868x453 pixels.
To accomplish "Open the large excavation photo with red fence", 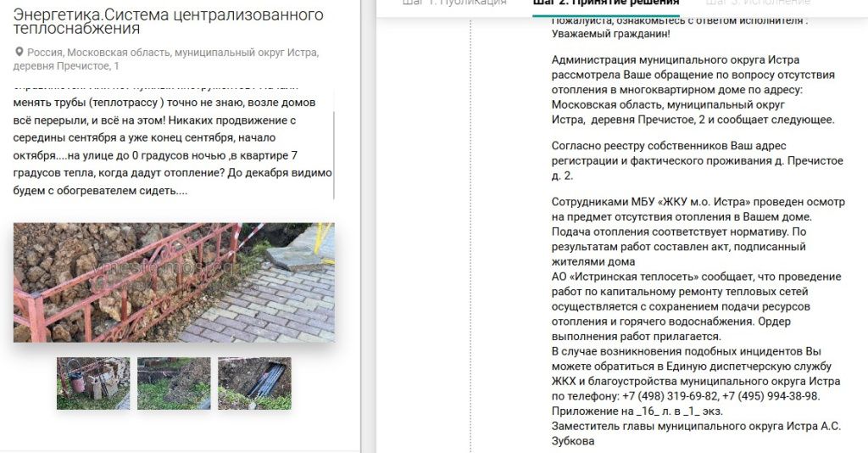I will click(x=174, y=282).
